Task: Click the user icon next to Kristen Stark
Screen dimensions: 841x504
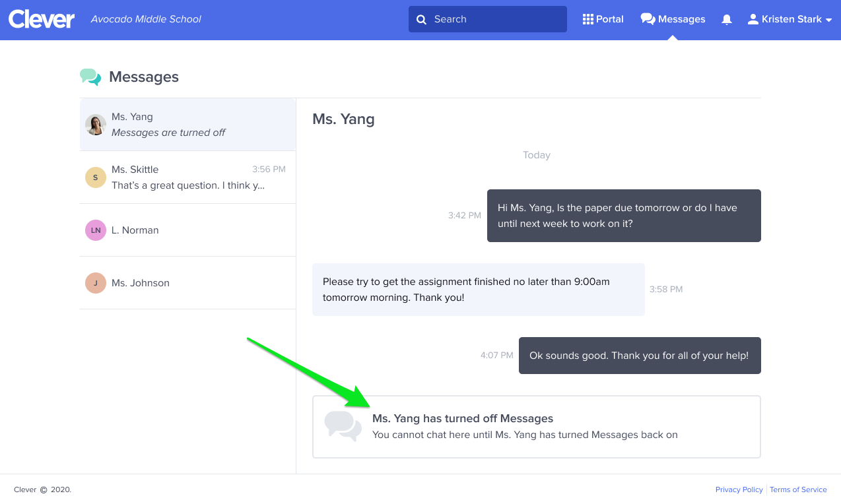Action: 753,19
